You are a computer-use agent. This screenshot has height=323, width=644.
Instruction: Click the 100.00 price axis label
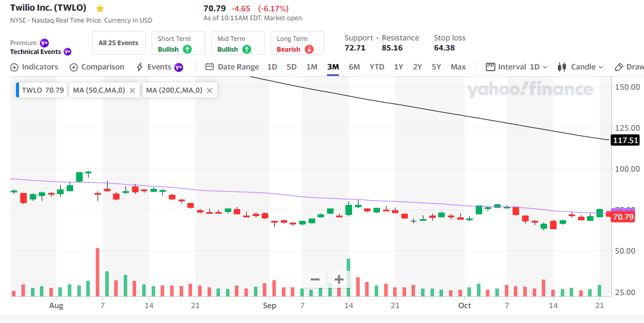coord(626,169)
